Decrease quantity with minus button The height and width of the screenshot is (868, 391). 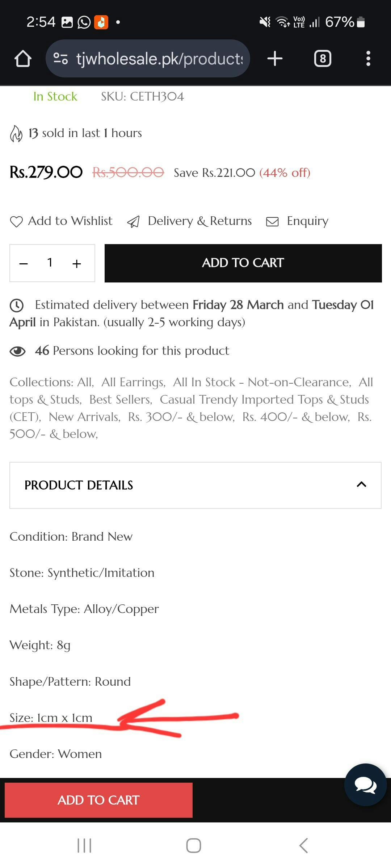pos(24,263)
